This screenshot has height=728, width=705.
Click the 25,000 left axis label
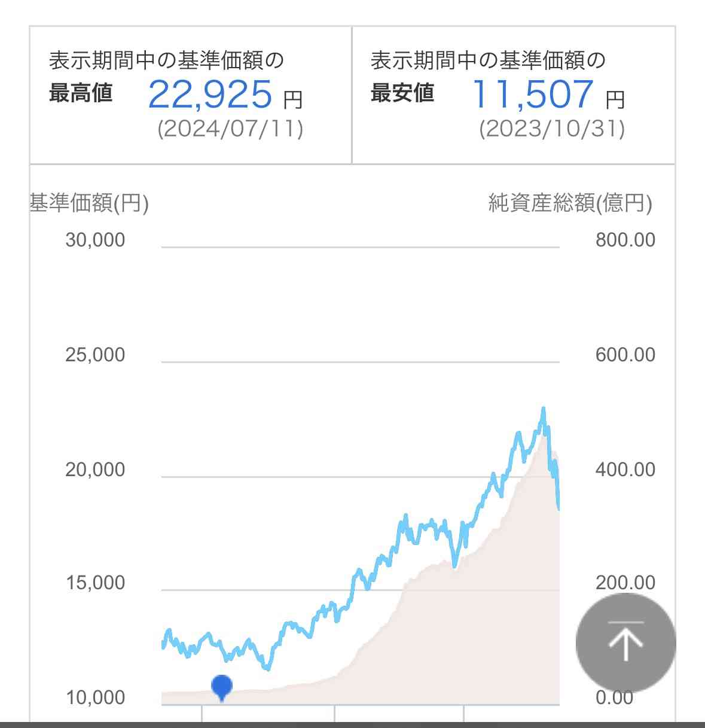tap(95, 355)
